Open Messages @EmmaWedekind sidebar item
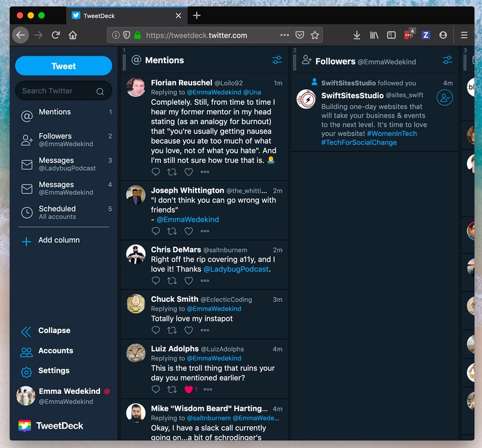The height and width of the screenshot is (448, 482). (66, 188)
